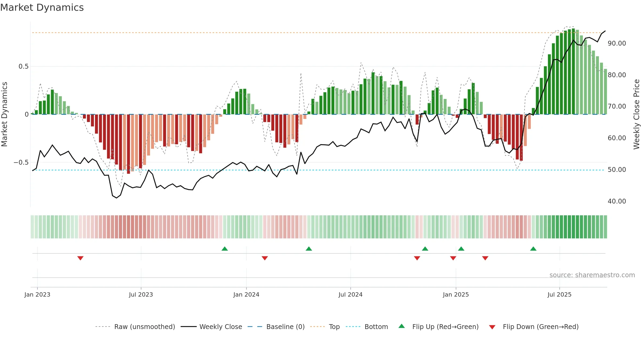Click the Market Dynamics y-axis title

[x=4, y=114]
